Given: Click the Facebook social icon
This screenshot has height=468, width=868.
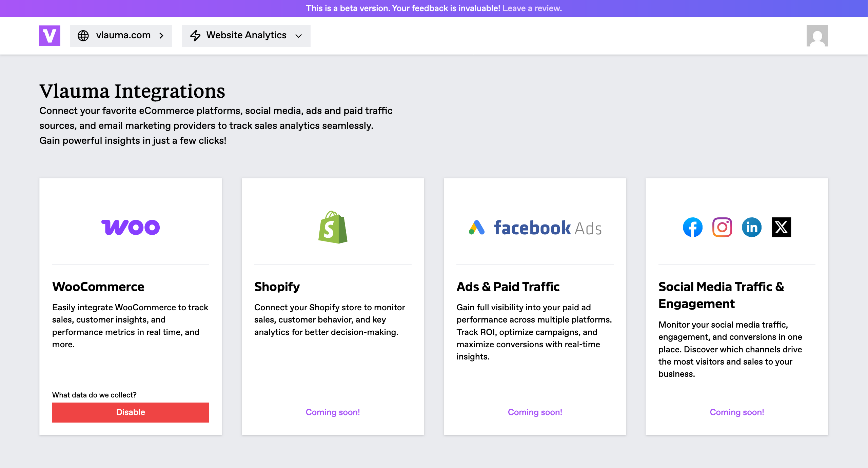Looking at the screenshot, I should coord(692,227).
